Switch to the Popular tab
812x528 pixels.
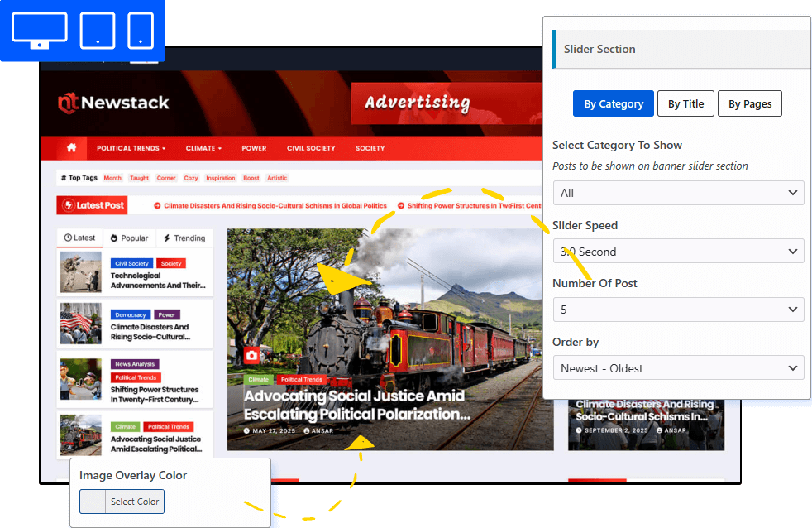coord(130,238)
